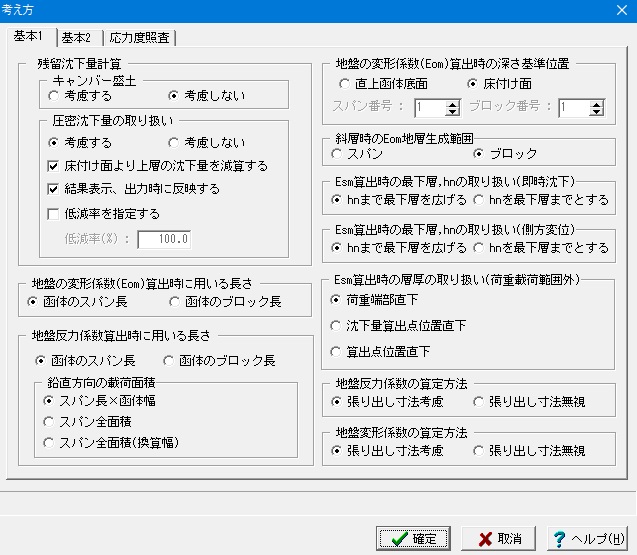This screenshot has width=637, height=555.
Task: Enable 低減率を指定する checkbox
Action: pos(103,214)
